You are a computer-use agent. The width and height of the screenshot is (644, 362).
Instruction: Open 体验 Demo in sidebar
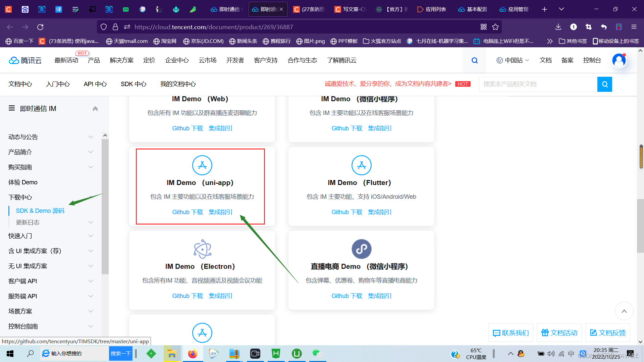pos(23,182)
